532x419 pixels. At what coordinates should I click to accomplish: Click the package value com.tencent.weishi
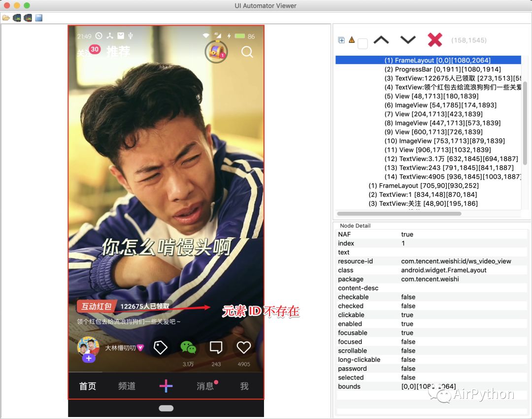430,279
